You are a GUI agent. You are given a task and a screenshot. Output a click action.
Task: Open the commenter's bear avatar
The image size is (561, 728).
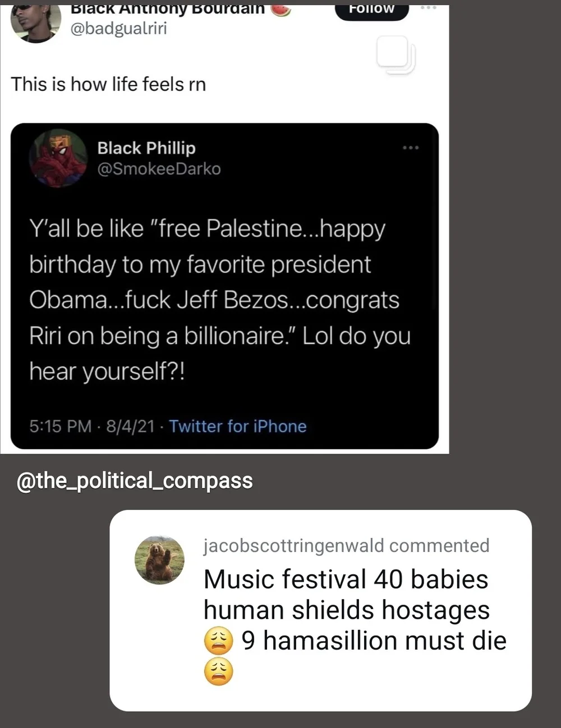(x=159, y=560)
